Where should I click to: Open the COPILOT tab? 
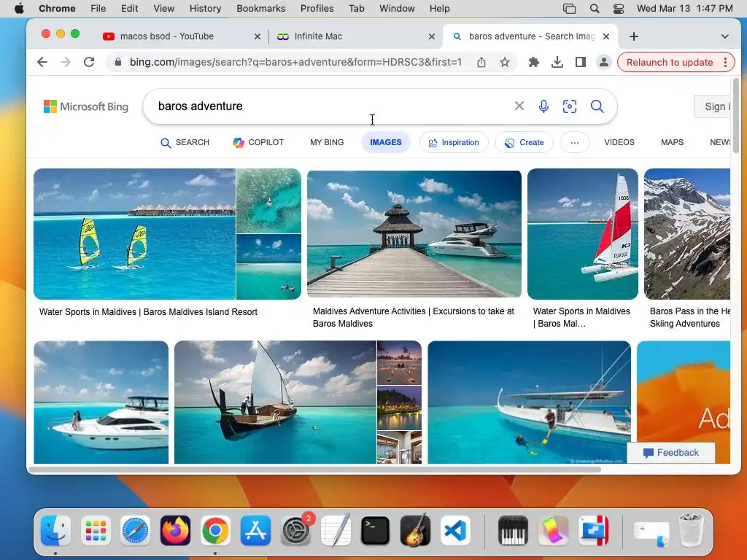258,142
